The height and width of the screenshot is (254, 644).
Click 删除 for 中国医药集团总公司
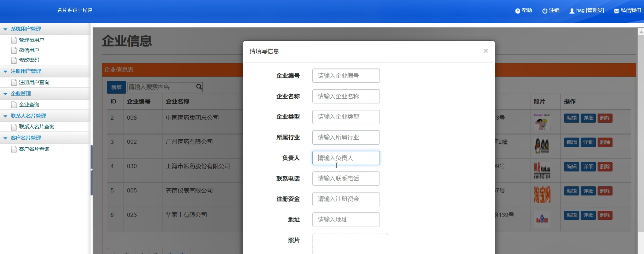605,118
